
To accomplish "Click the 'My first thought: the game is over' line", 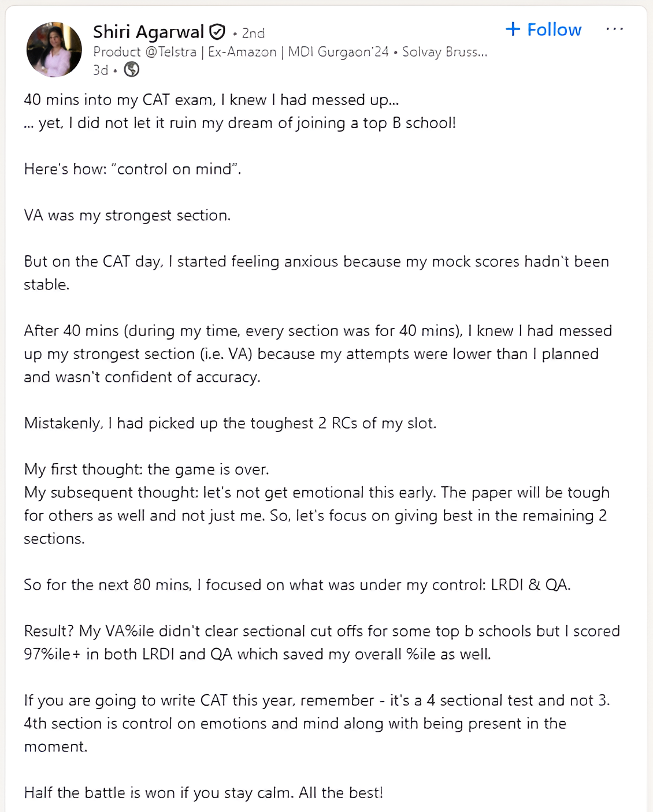I will 146,470.
